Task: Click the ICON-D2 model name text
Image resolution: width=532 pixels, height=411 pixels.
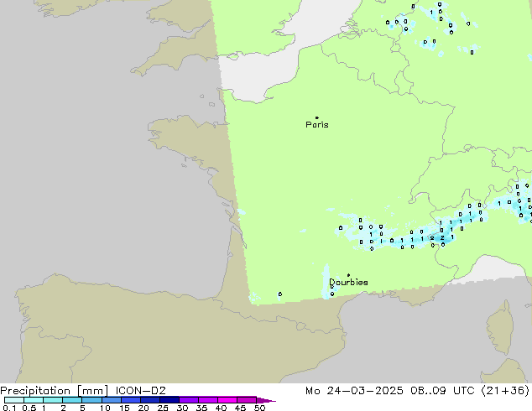Action: coord(141,391)
